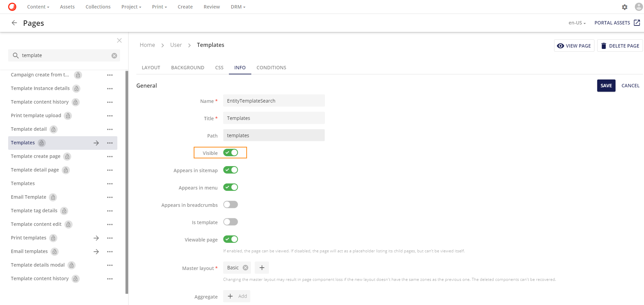Click the back arrow beside Pages
Screen dimensions: 644x305
(x=14, y=23)
